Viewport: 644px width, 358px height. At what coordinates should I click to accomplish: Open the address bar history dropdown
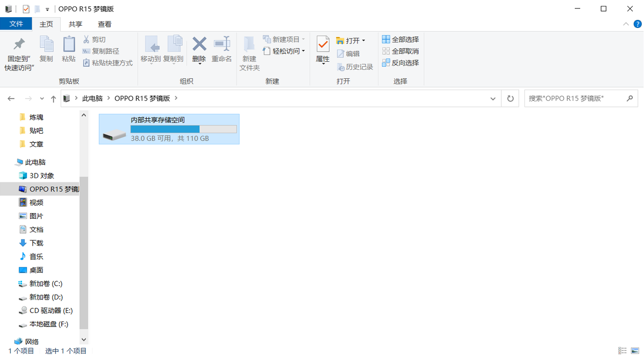pos(493,99)
